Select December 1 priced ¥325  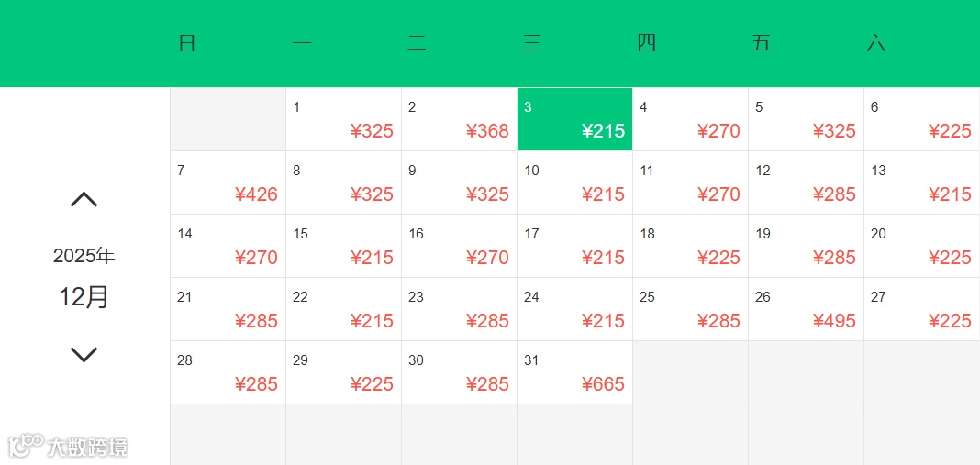(x=344, y=119)
